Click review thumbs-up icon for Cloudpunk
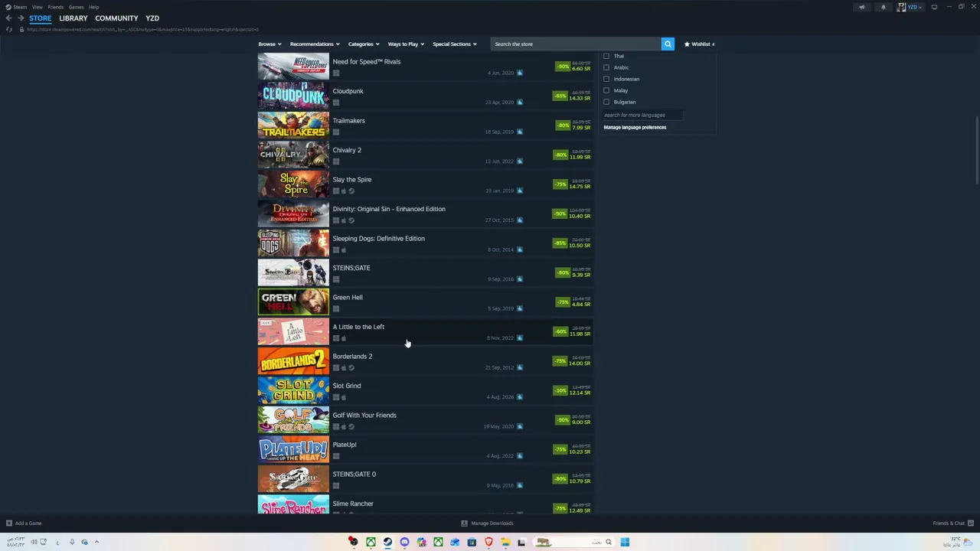 519,103
